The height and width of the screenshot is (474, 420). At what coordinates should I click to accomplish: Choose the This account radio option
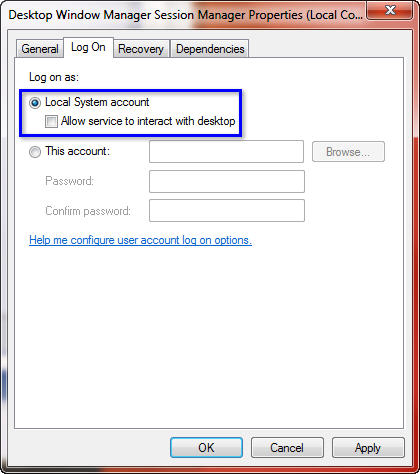(35, 152)
